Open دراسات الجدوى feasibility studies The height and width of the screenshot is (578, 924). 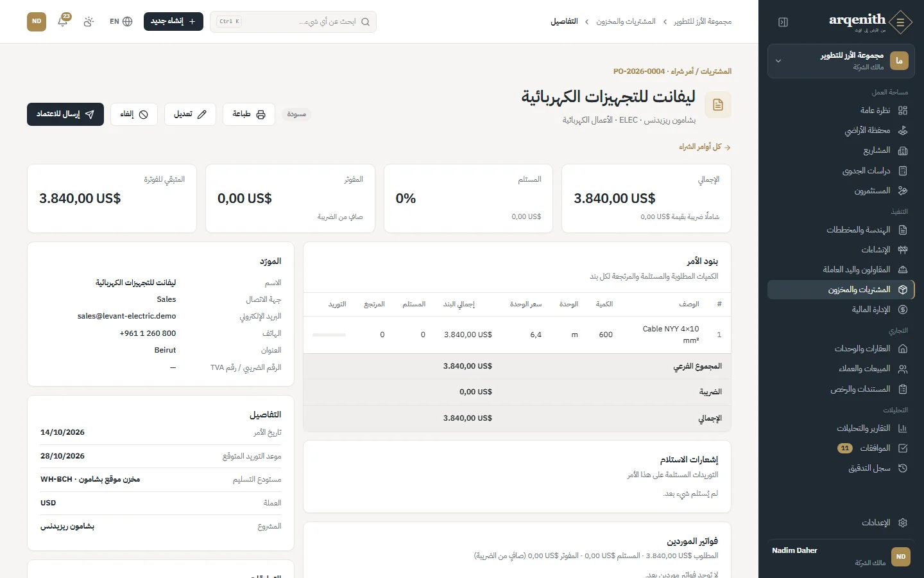(x=841, y=171)
